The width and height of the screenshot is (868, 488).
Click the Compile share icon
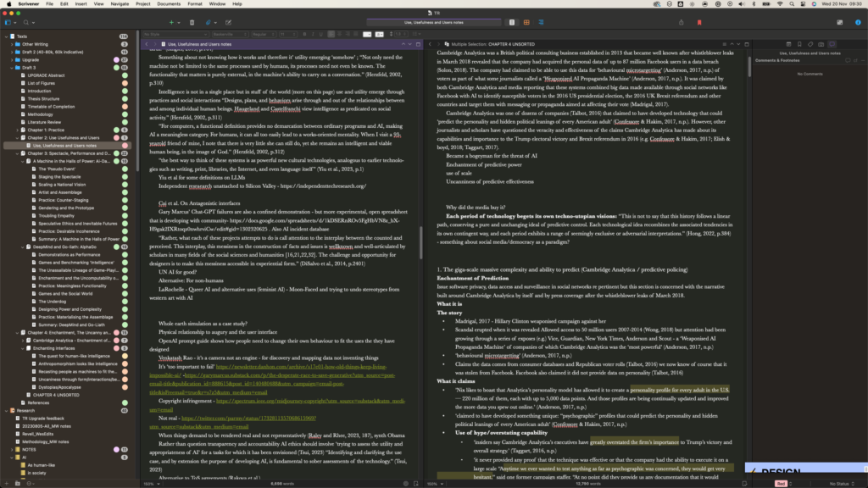682,23
